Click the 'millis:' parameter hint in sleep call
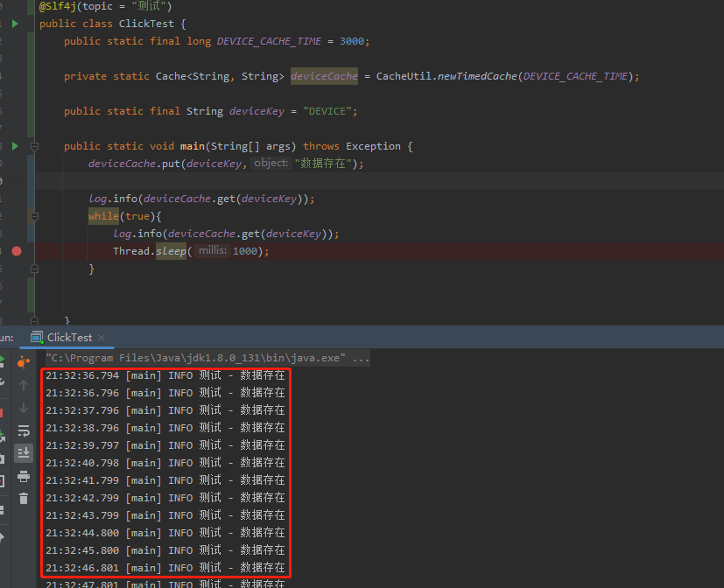This screenshot has height=588, width=724. click(x=212, y=251)
